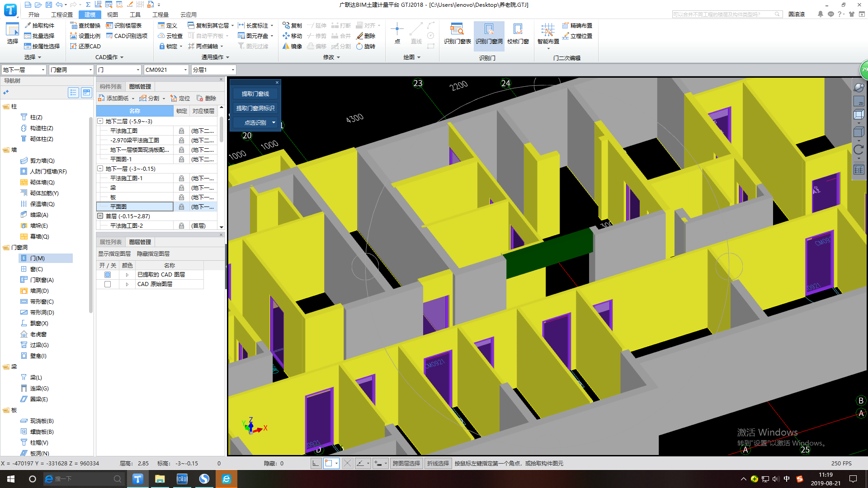Collapse the 地下一层 (-3~-0.15) group
868x488 pixels.
[100, 169]
